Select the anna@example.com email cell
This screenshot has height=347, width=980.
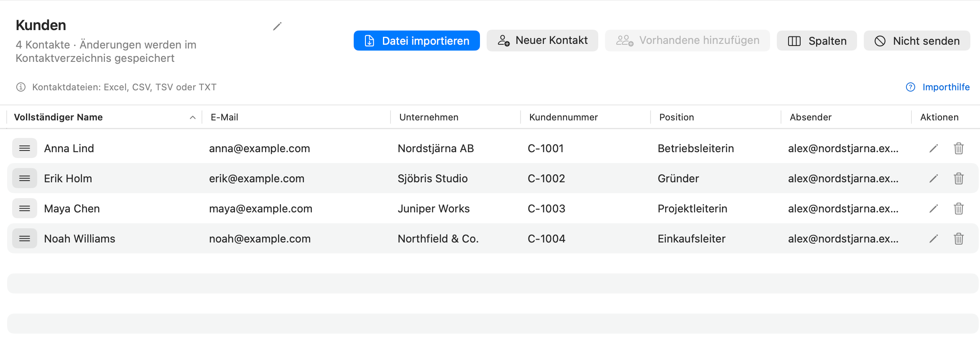pos(260,148)
